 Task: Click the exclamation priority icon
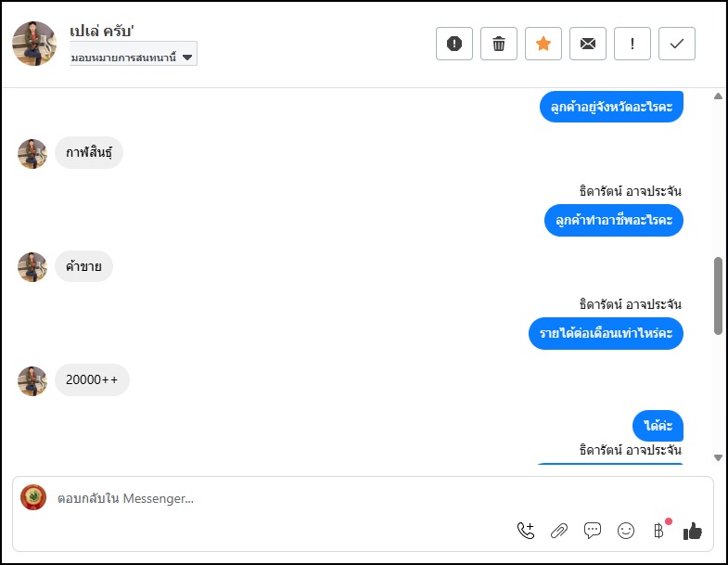[632, 44]
